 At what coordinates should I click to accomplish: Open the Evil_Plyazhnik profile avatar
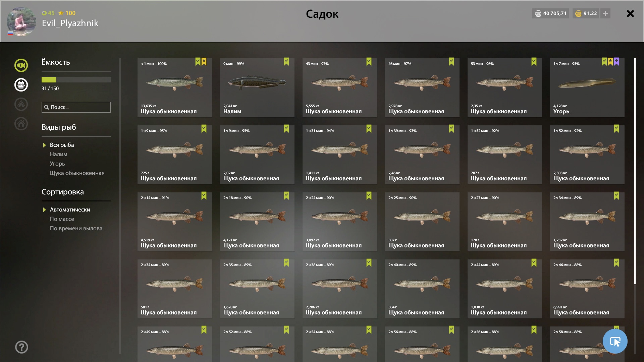pyautogui.click(x=21, y=21)
